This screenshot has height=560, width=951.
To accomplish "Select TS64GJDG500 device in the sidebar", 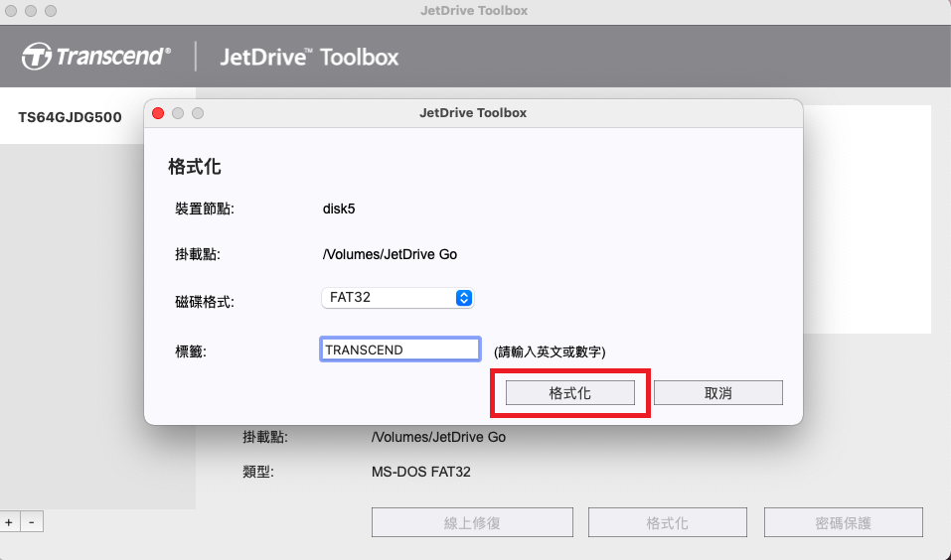I will pos(70,117).
